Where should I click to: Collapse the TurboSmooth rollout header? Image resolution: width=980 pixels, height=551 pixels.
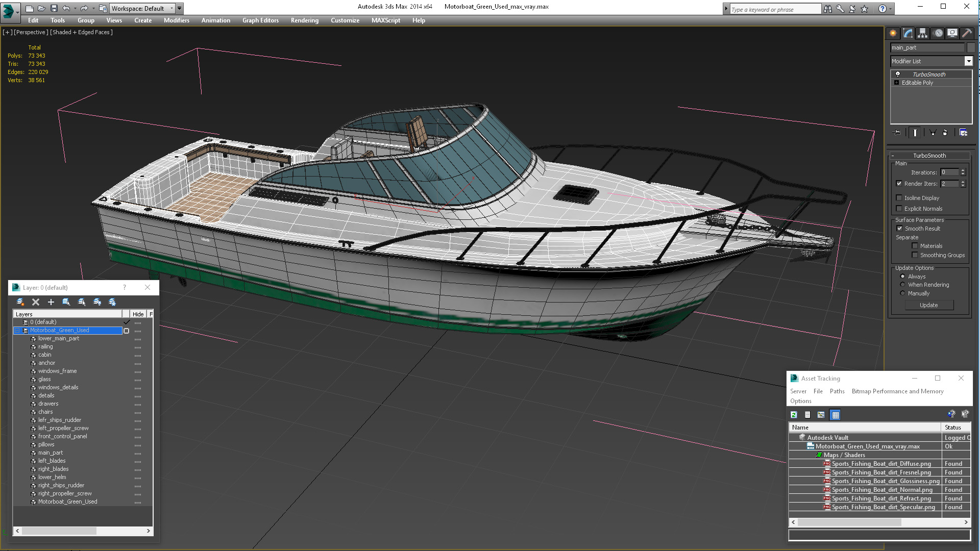point(929,156)
